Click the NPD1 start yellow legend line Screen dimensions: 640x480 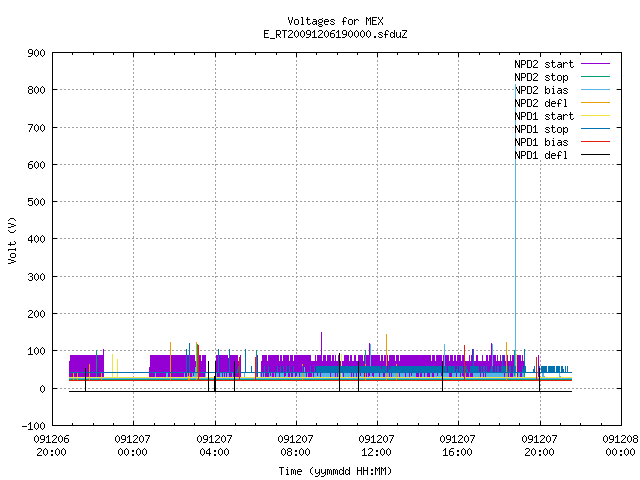pyautogui.click(x=595, y=116)
